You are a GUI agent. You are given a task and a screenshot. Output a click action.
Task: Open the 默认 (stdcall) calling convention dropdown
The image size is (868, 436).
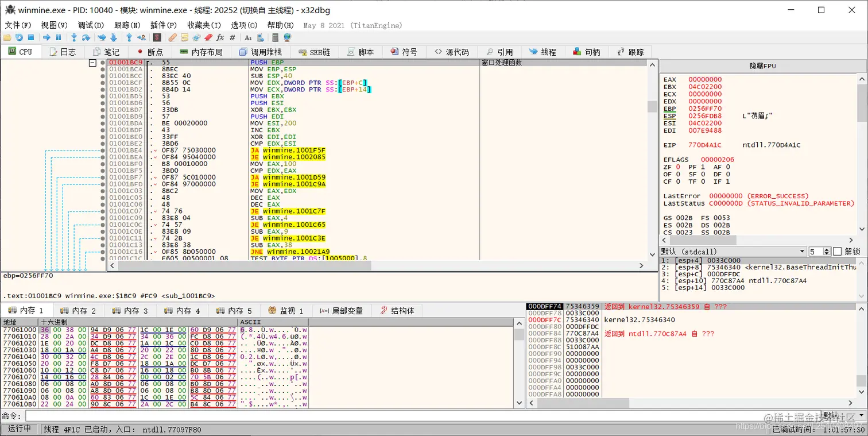point(733,252)
